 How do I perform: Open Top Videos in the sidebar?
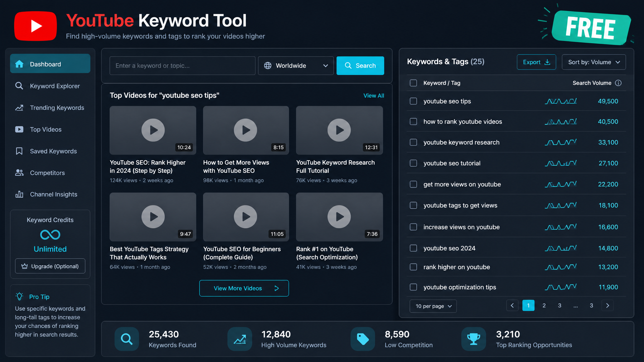[x=50, y=129]
